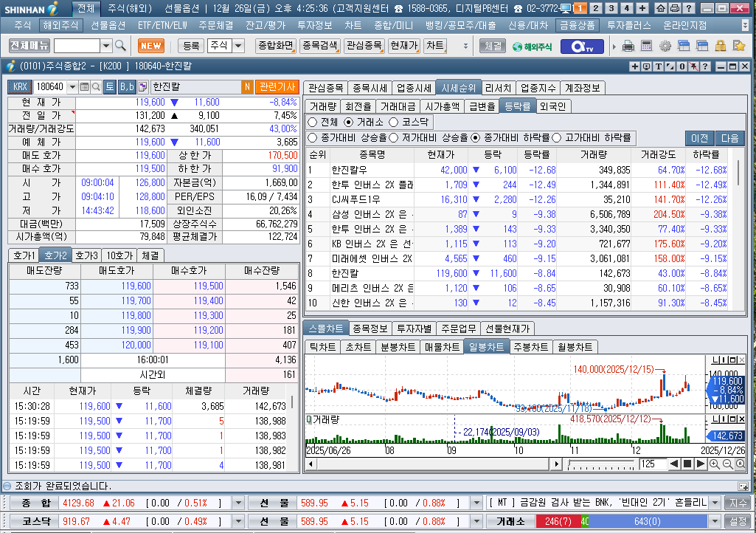The width and height of the screenshot is (756, 533).
Task: Click the menu search input field
Action: (x=77, y=46)
